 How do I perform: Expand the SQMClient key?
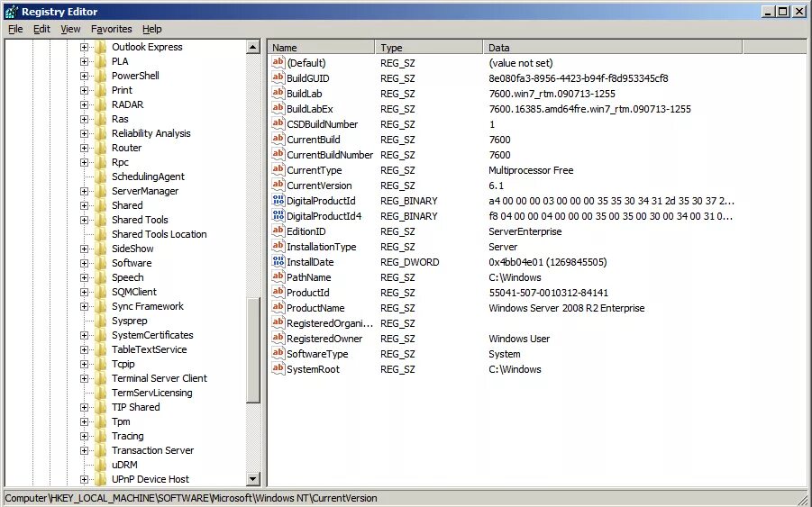click(x=84, y=293)
